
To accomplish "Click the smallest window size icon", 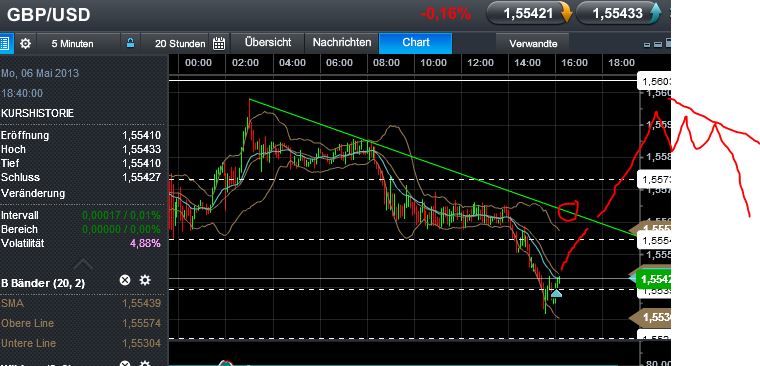I will (x=647, y=45).
